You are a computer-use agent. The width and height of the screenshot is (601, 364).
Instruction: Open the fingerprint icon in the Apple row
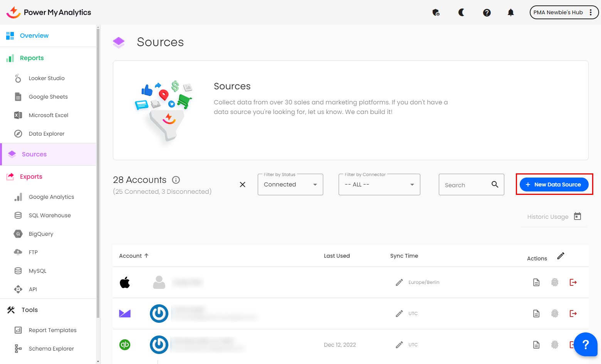[x=554, y=282]
